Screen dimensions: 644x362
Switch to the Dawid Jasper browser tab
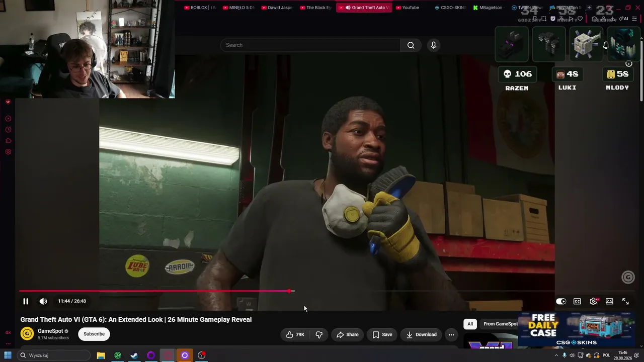(x=277, y=8)
